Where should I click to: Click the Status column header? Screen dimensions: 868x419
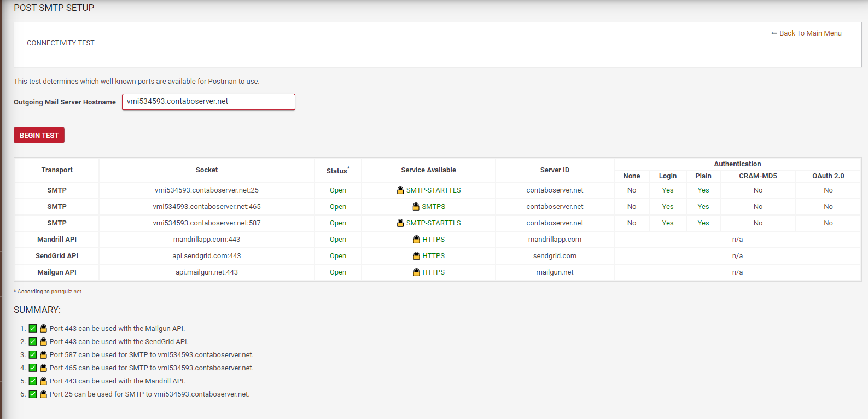pos(337,171)
